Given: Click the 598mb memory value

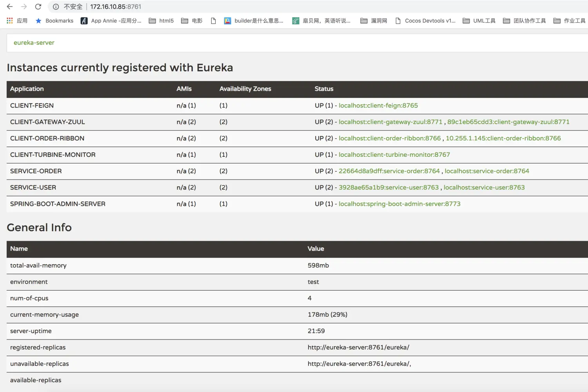Looking at the screenshot, I should pos(318,266).
